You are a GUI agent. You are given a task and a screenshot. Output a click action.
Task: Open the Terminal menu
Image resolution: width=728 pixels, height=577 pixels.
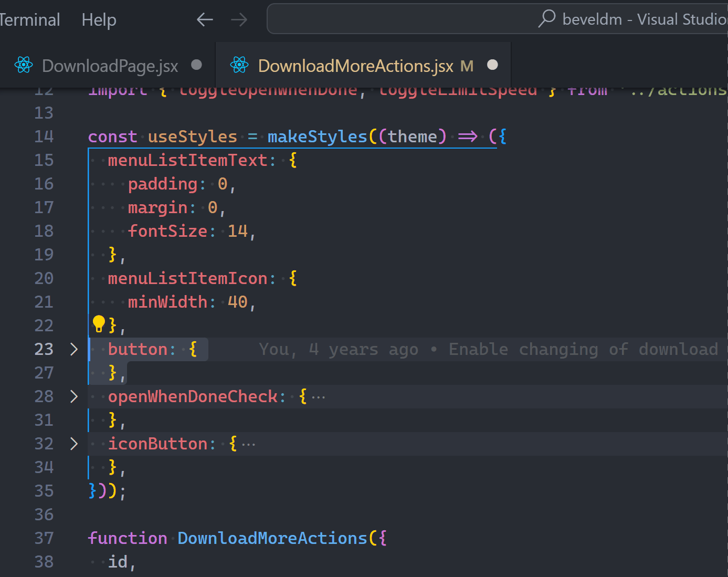[29, 20]
